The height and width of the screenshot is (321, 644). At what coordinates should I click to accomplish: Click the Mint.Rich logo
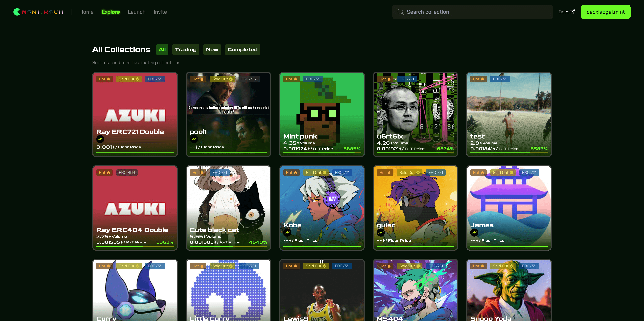tap(38, 12)
